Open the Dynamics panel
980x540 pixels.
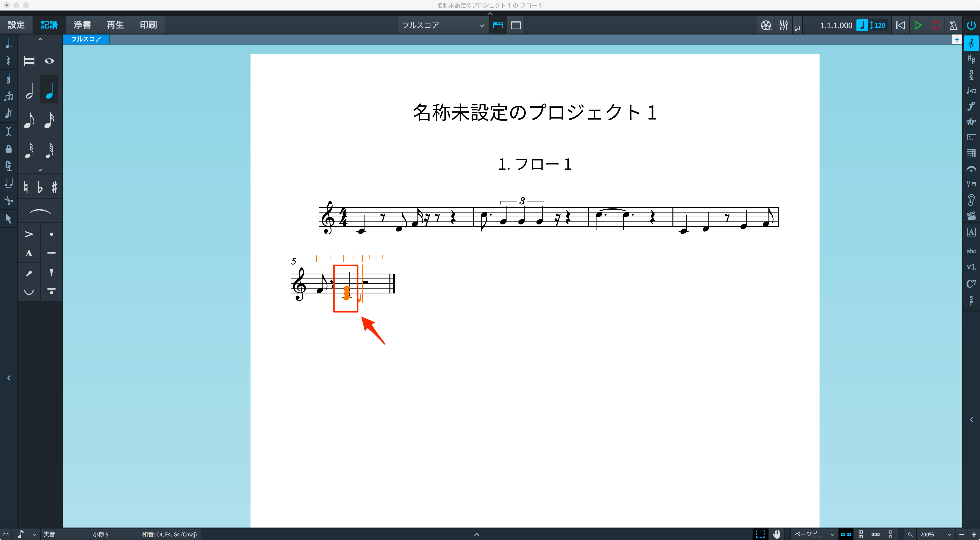click(x=971, y=106)
